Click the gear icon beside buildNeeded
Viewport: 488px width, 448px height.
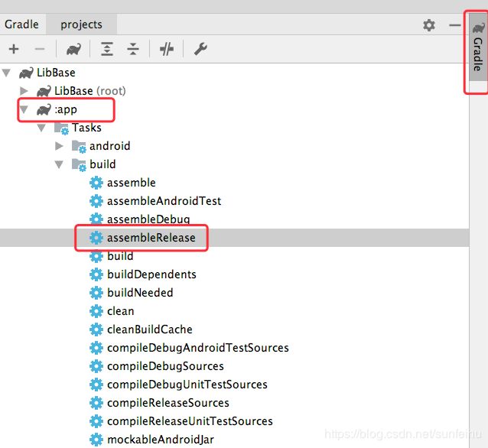[96, 293]
